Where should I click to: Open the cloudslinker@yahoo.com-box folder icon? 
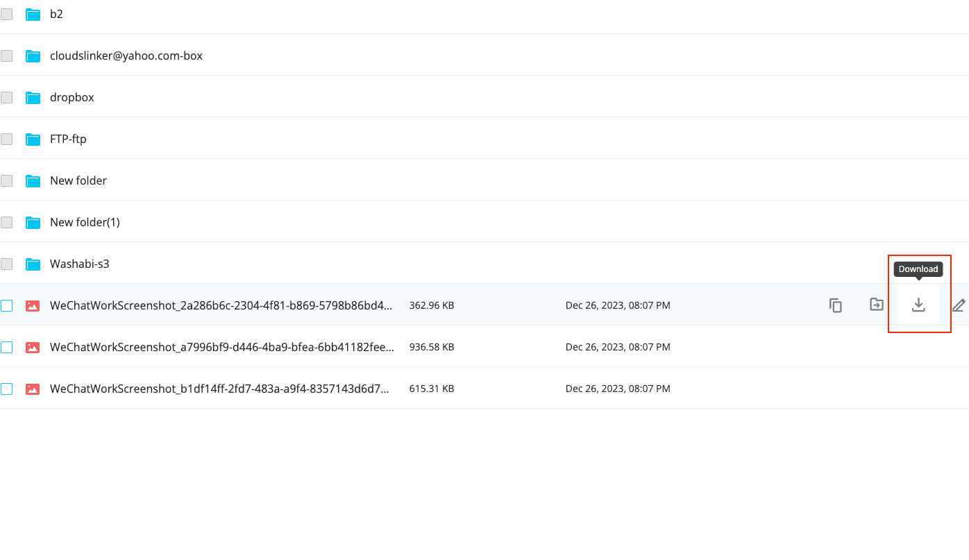coord(33,56)
